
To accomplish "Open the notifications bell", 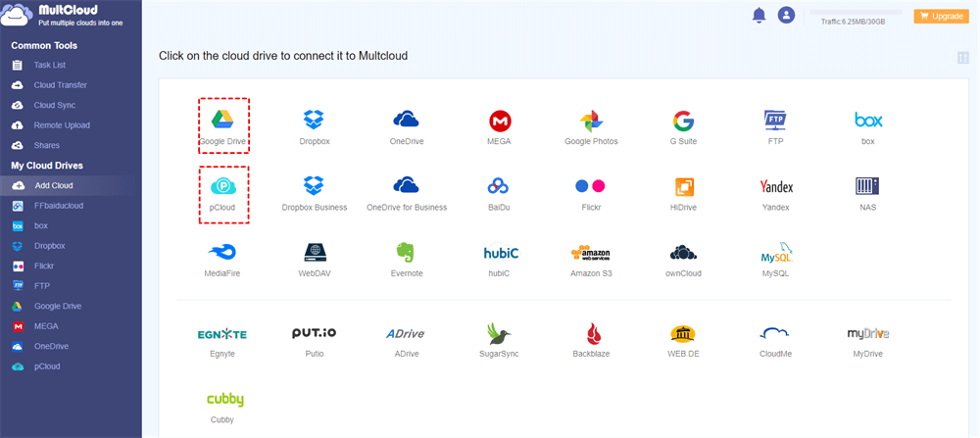I will tap(759, 15).
